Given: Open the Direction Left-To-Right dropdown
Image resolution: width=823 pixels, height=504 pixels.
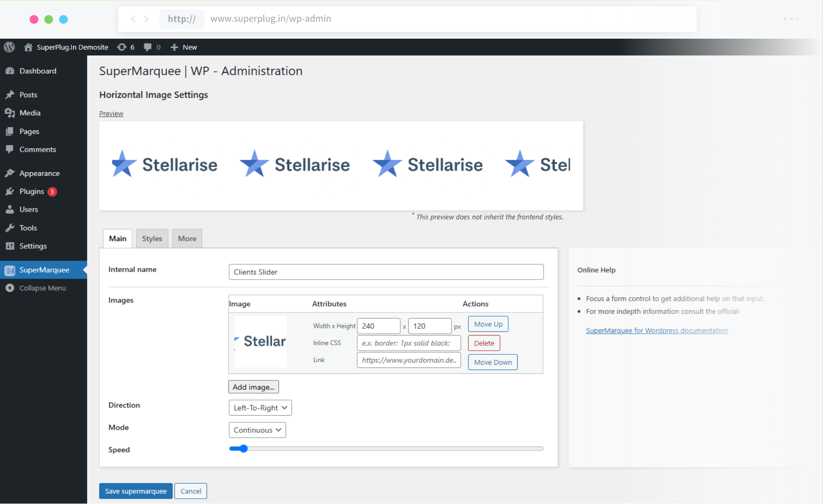Looking at the screenshot, I should click(x=260, y=408).
